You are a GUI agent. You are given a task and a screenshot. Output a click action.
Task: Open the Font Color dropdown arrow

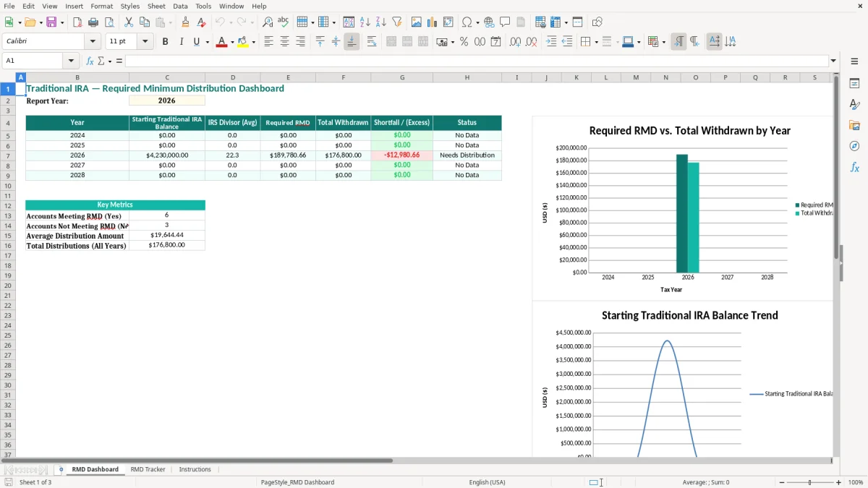232,42
